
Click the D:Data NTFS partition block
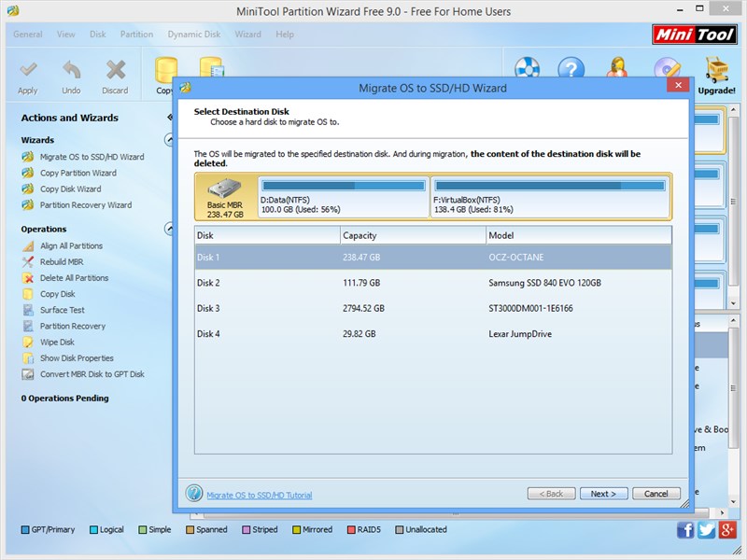(344, 197)
